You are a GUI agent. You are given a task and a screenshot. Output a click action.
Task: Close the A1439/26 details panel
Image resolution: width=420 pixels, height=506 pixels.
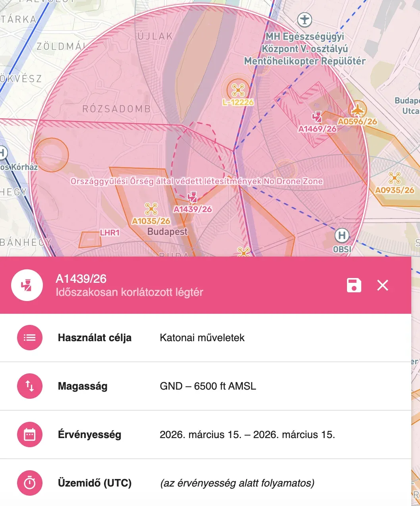(x=382, y=285)
